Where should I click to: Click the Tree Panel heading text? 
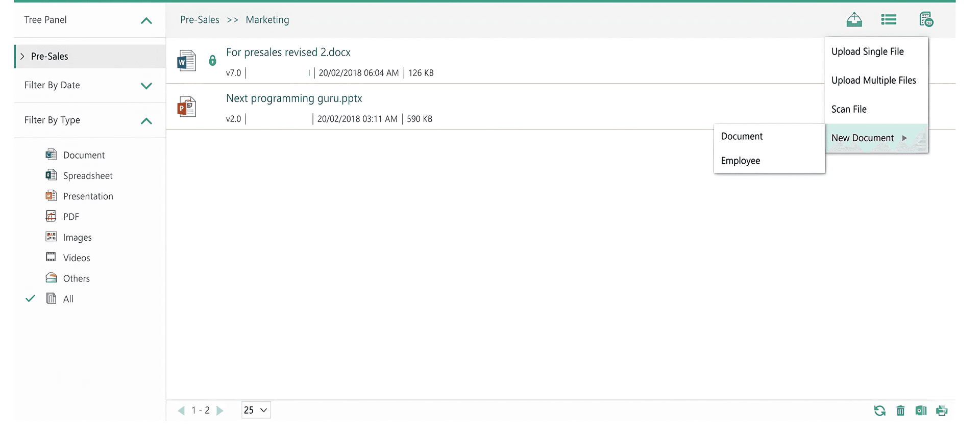[45, 20]
